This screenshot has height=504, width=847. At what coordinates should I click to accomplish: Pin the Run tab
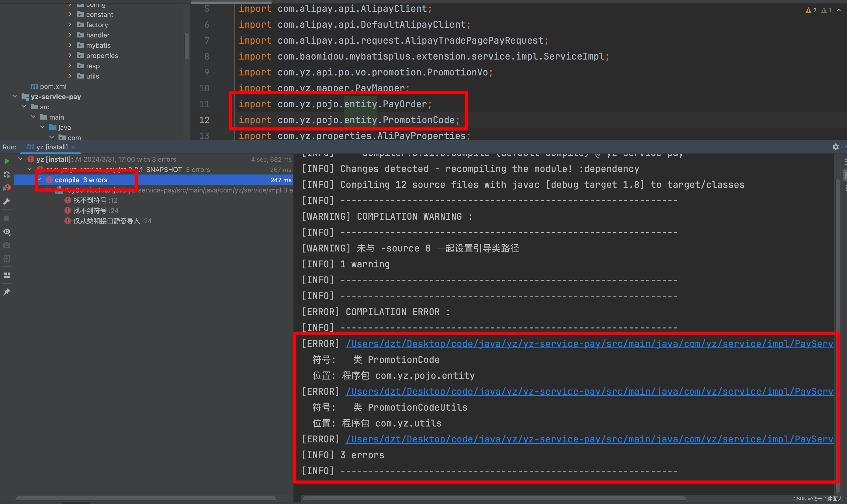point(7,292)
